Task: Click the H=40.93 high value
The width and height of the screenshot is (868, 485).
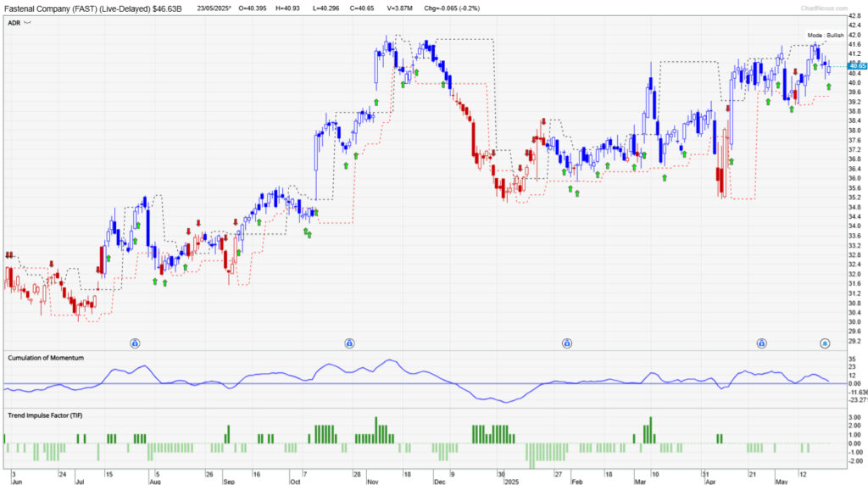Action: [x=288, y=8]
